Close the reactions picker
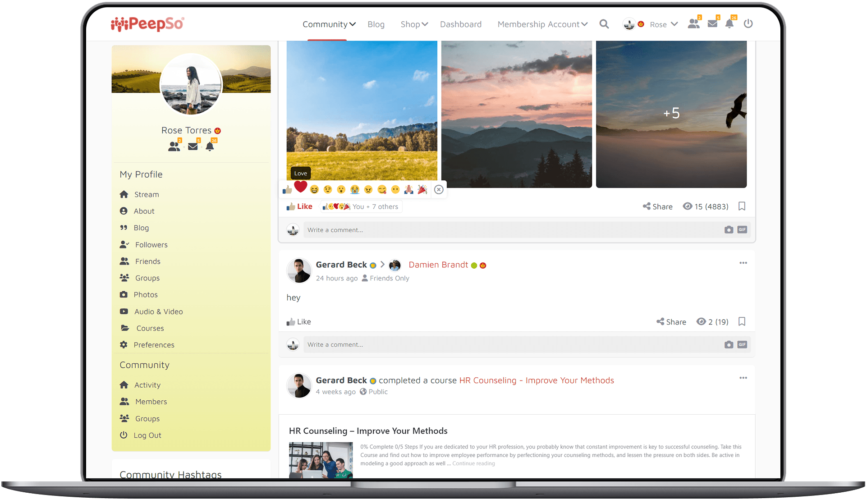 (x=439, y=190)
